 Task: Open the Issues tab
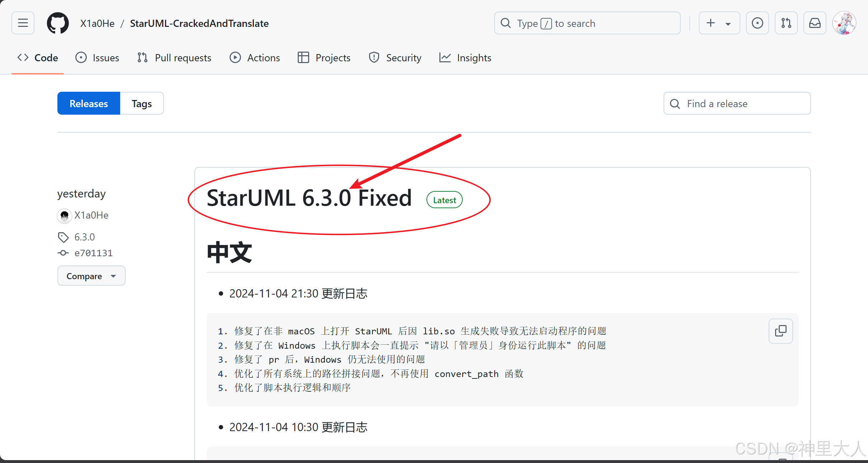[x=97, y=58]
